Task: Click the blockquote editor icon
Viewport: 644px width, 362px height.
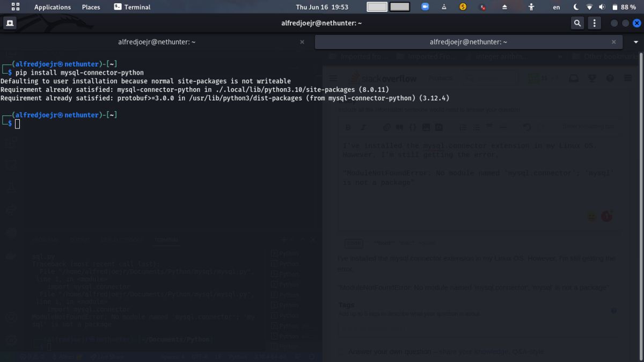Action: (x=399, y=127)
